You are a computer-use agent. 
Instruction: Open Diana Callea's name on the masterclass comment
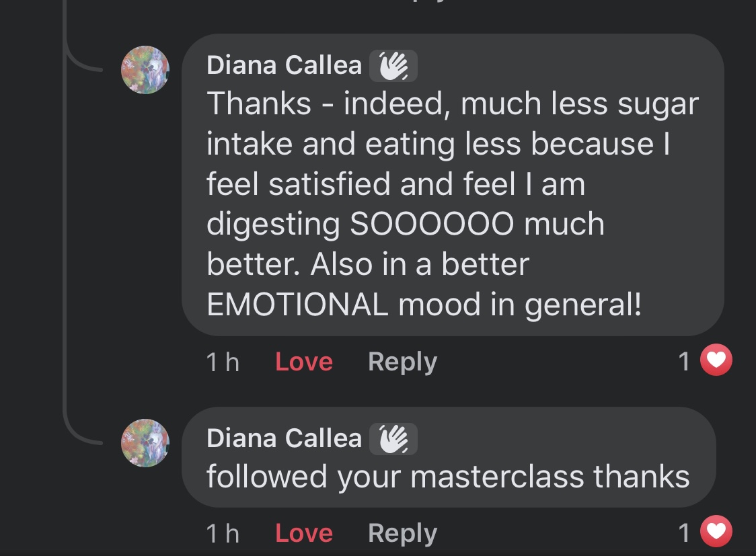[284, 438]
